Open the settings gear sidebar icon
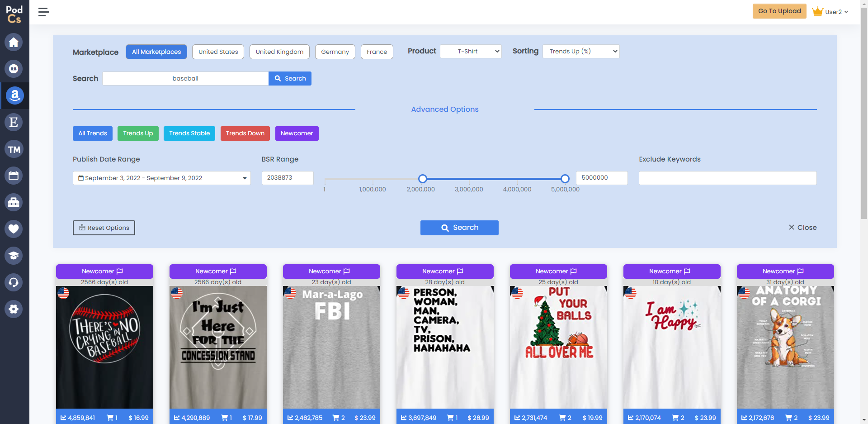This screenshot has width=868, height=424. pos(14,309)
